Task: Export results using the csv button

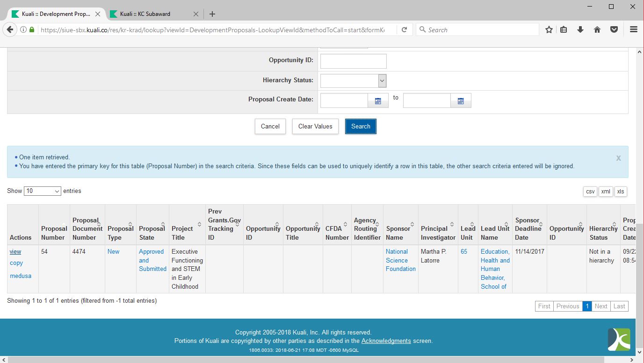Action: point(590,192)
